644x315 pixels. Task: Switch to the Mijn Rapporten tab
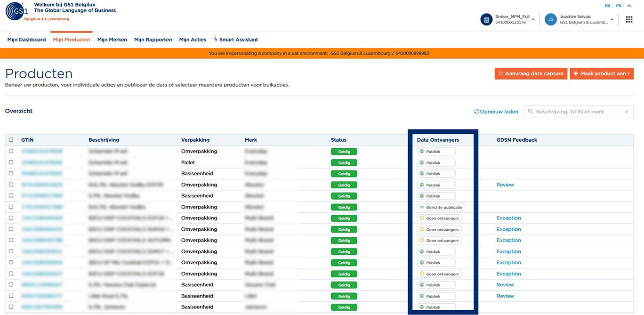click(x=153, y=40)
